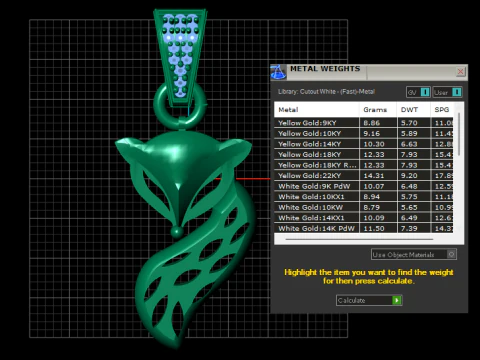Viewport: 480px width, 360px height.
Task: Select the White Gold:14KX1 row
Action: [364, 218]
